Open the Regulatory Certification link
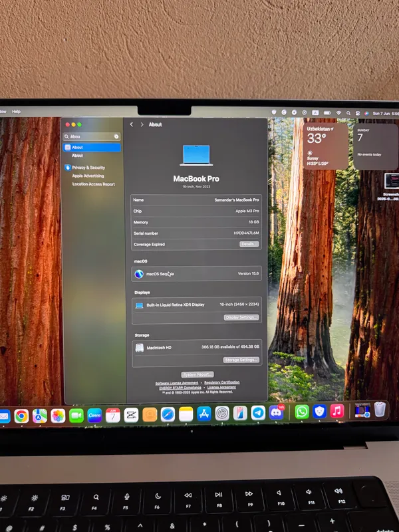The image size is (399, 532). [x=222, y=382]
